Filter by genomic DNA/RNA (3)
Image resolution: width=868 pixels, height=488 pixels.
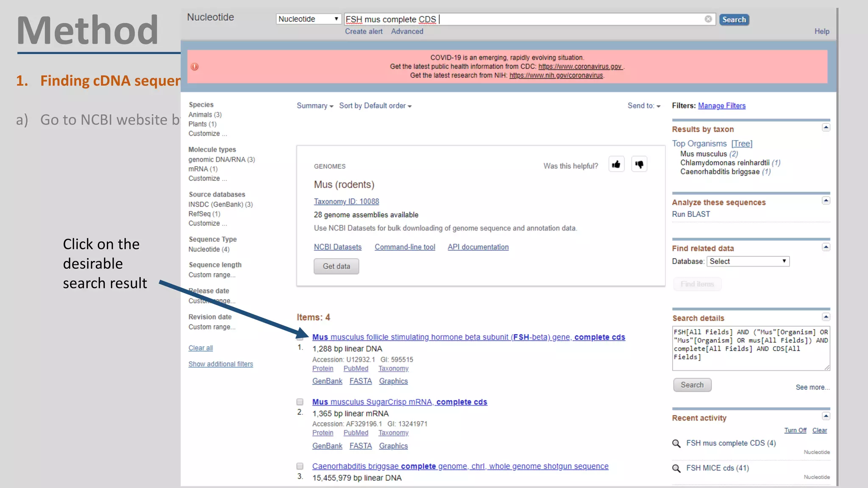[222, 160]
